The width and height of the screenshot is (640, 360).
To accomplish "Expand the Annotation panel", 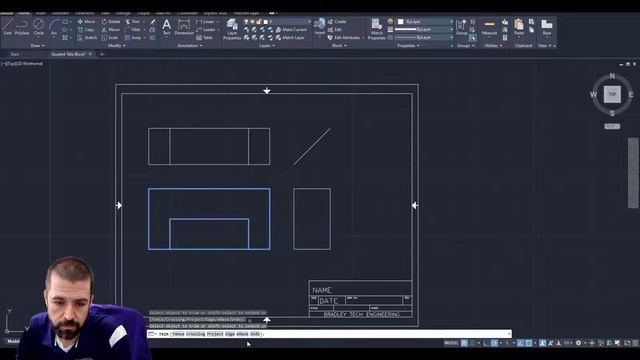I will point(190,46).
